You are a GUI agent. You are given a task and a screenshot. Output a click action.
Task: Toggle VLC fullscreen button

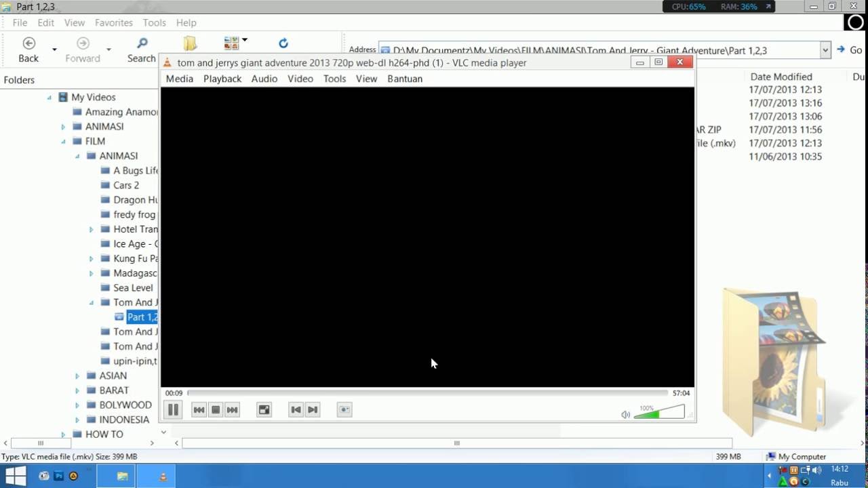[264, 409]
